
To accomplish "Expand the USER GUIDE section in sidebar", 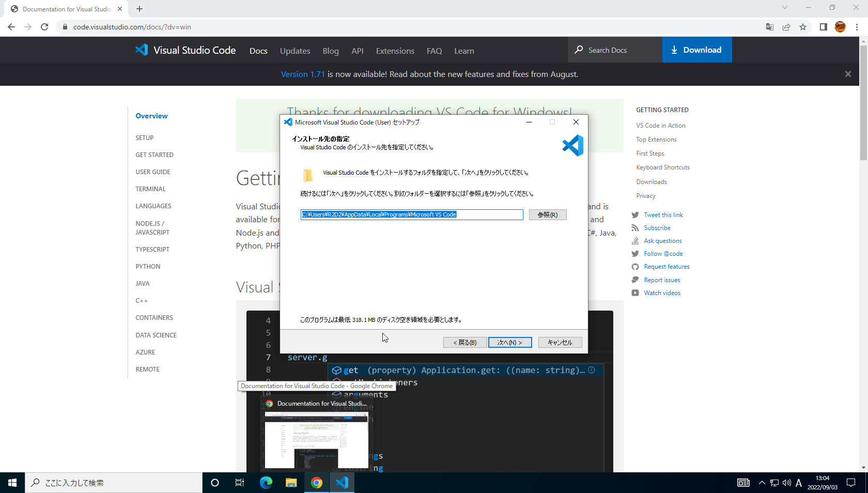I will pos(153,172).
